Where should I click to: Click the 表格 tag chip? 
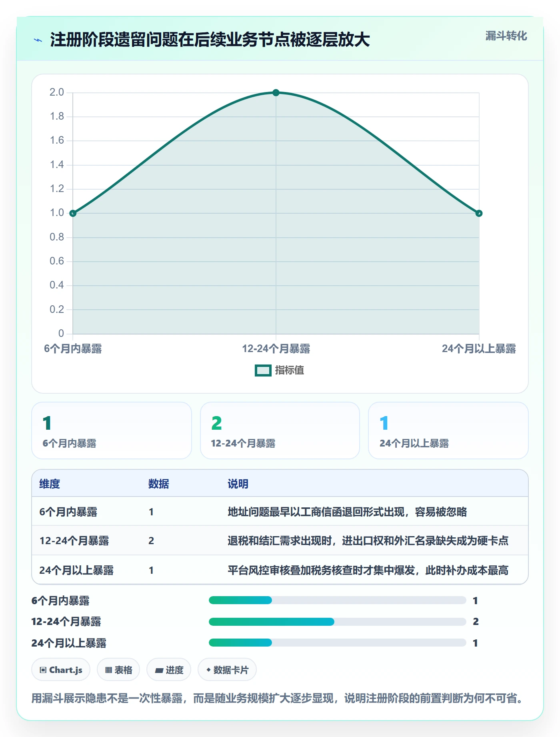pos(118,670)
